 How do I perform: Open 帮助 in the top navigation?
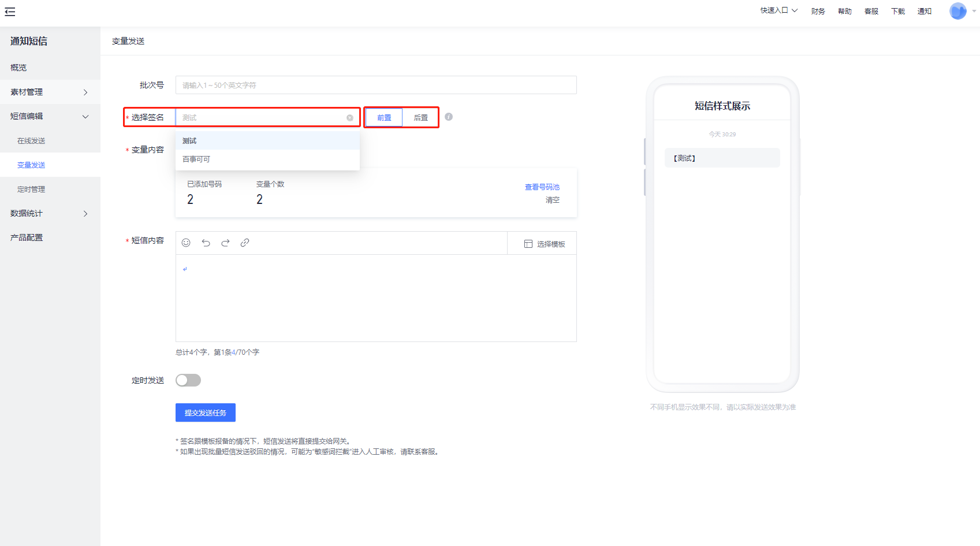(844, 11)
